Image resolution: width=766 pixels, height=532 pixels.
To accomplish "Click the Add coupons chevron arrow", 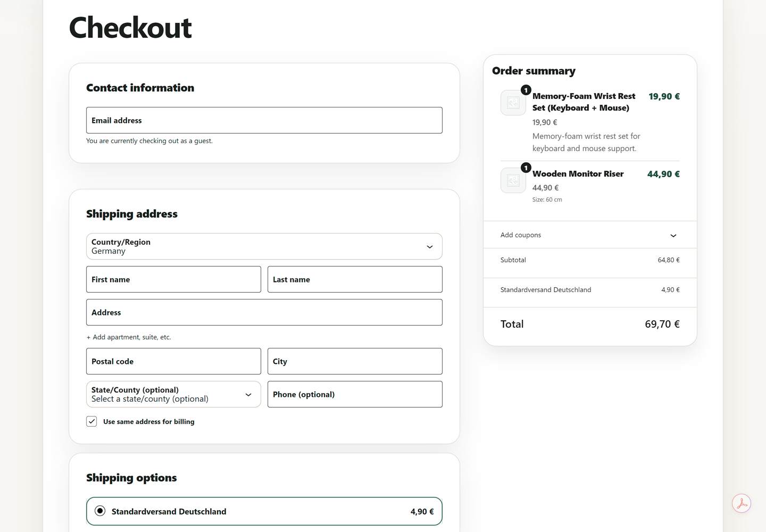I will 673,235.
